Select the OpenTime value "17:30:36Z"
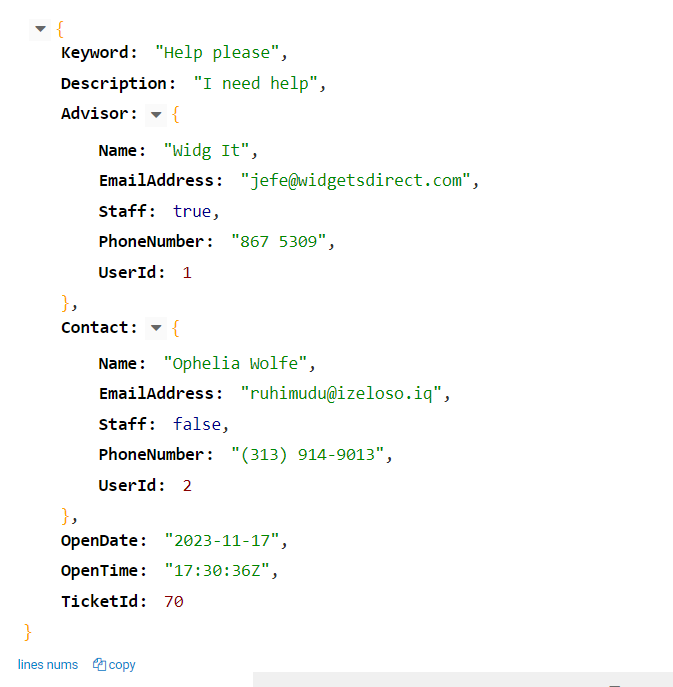 [x=221, y=571]
